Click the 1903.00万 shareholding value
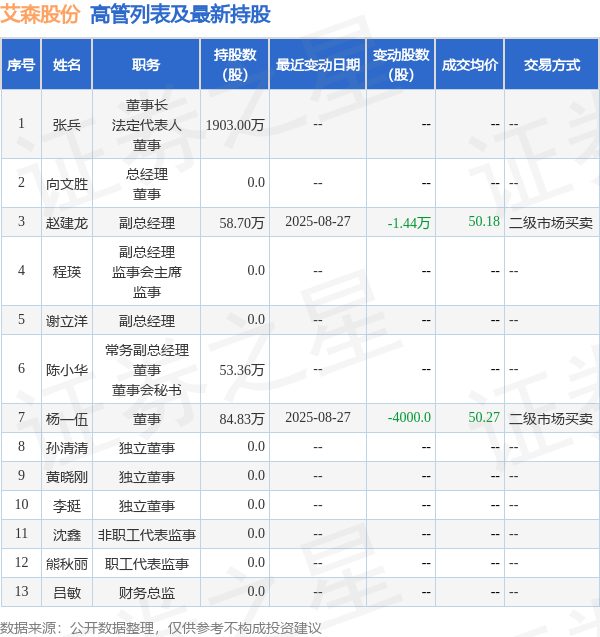Screen dimensions: 600x637 (235, 125)
